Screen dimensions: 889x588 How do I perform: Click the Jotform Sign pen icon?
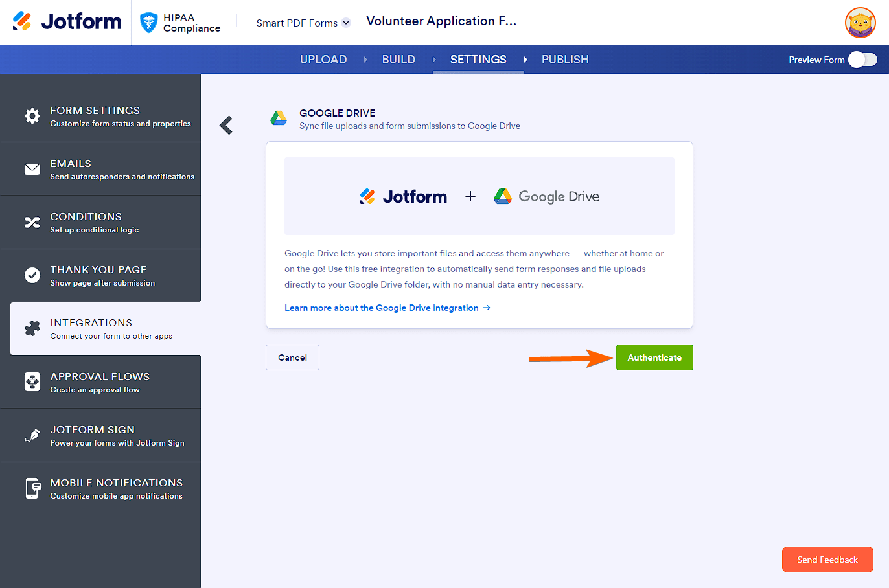[32, 435]
